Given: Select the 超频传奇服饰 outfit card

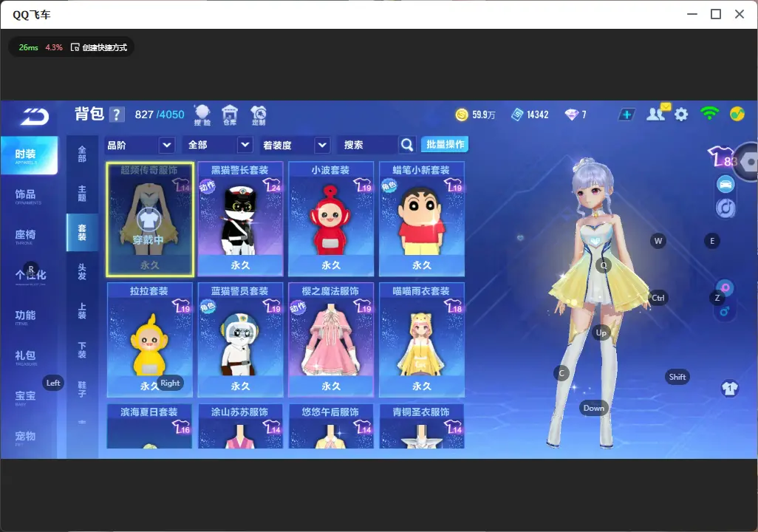Looking at the screenshot, I should [150, 219].
